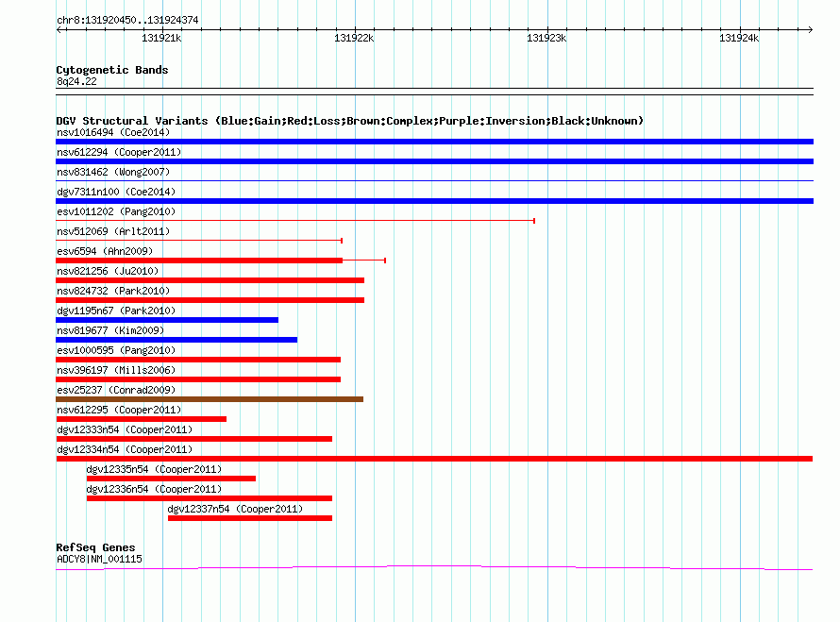Open the nsv821256 (Ju2010) variant label

click(x=108, y=271)
